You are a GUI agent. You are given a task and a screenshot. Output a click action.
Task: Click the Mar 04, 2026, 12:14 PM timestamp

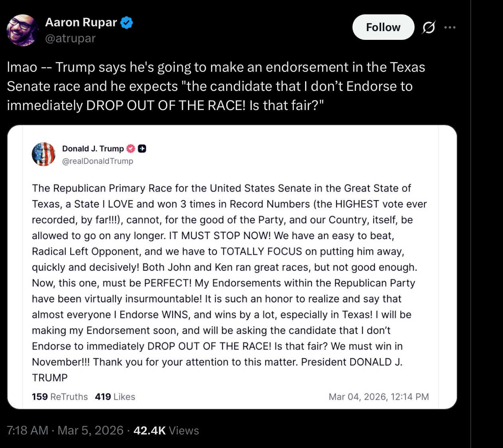click(378, 397)
